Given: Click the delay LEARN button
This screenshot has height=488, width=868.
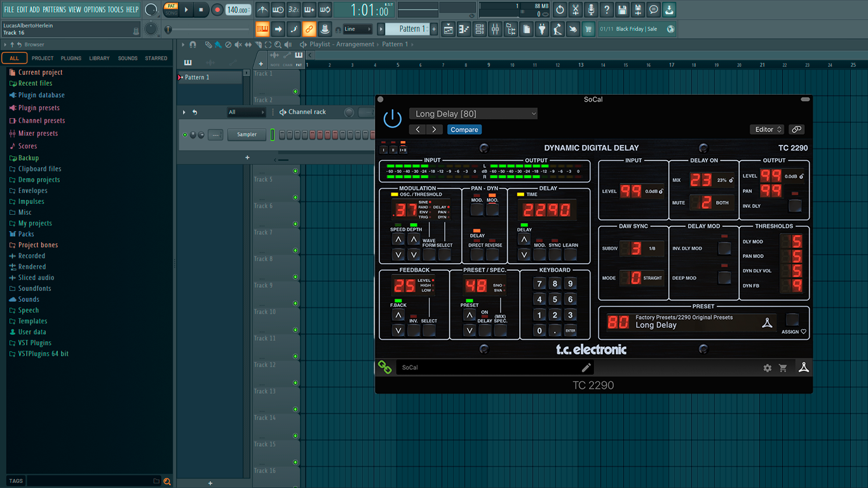Looking at the screenshot, I should click(570, 254).
